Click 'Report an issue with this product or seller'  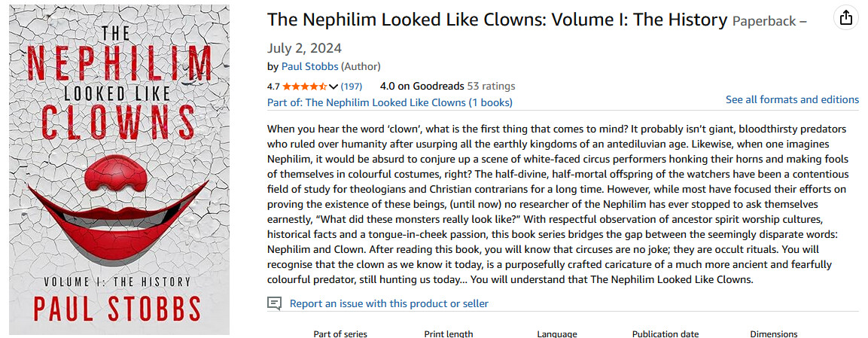(389, 303)
